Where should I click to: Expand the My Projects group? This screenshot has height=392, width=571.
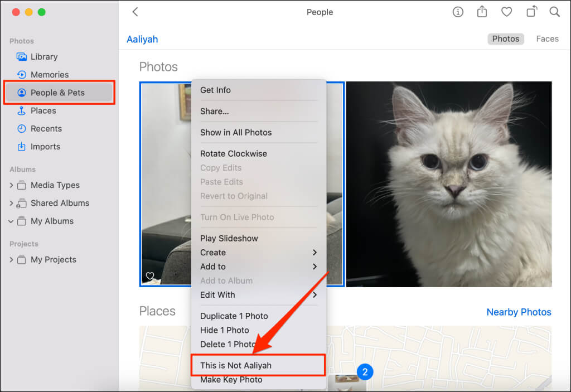(11, 259)
